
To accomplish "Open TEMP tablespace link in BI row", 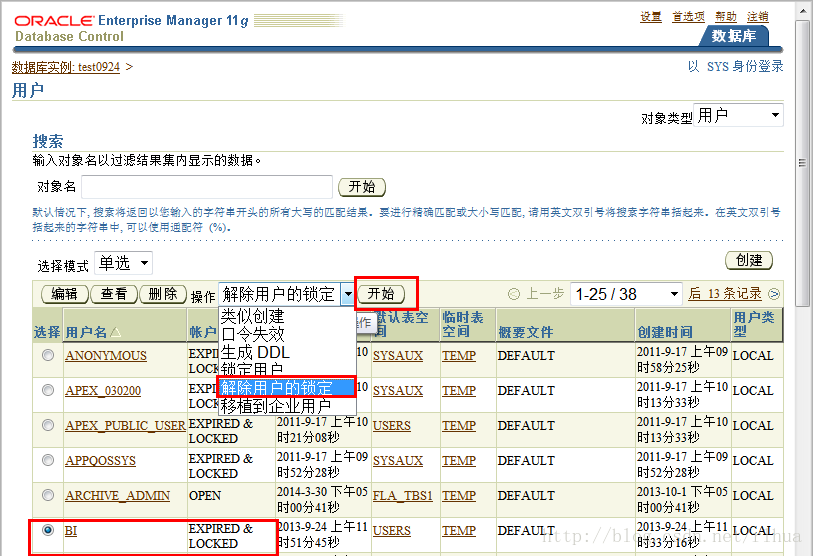I will point(459,531).
